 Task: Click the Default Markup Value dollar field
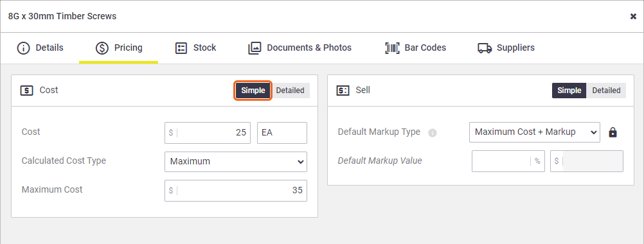pyautogui.click(x=587, y=161)
